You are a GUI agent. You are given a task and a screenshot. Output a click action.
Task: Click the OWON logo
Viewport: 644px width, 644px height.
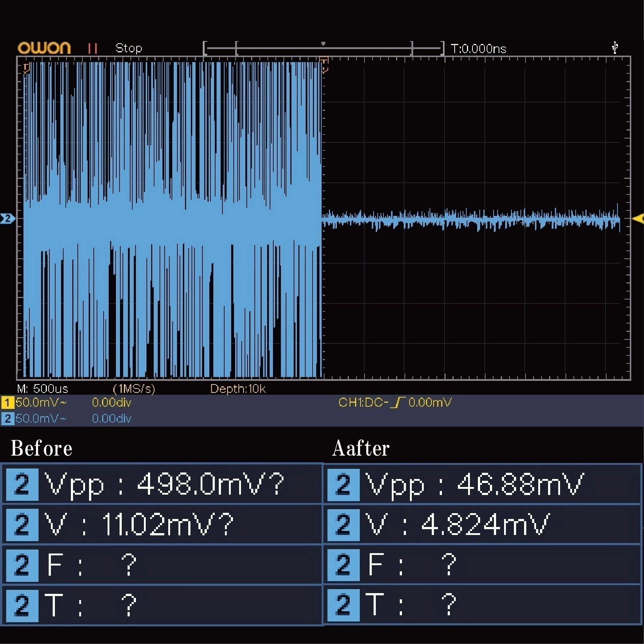(x=44, y=48)
